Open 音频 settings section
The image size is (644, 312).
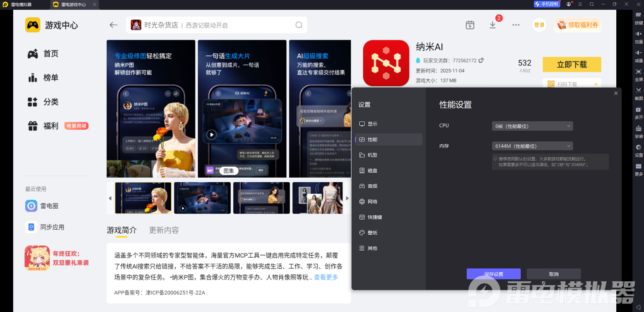[389, 186]
